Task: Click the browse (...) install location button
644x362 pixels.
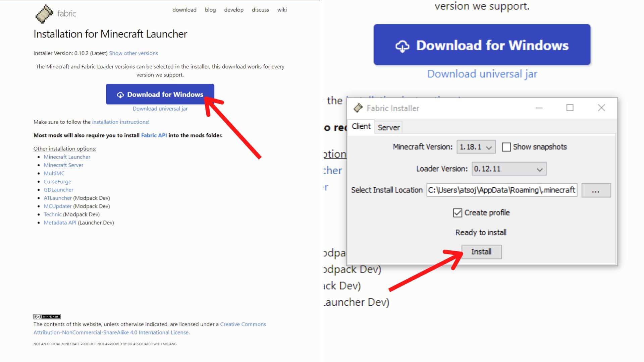Action: click(x=596, y=190)
